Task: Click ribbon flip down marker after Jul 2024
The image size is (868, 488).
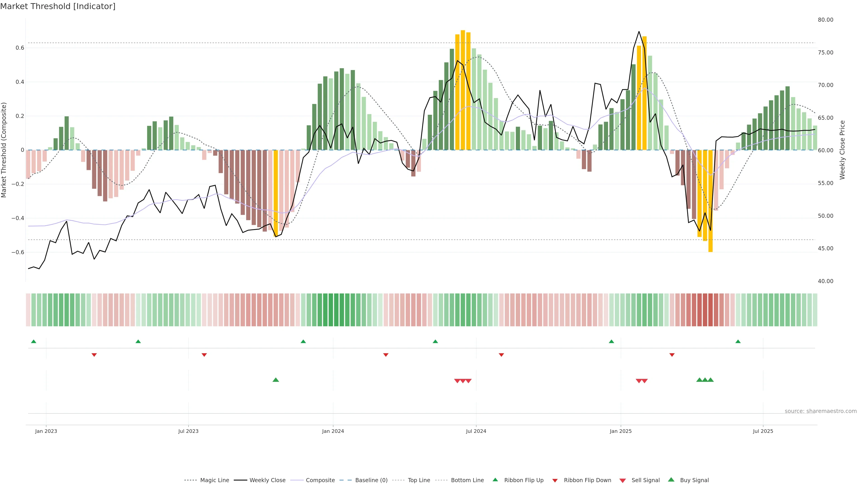Action: [x=501, y=355]
